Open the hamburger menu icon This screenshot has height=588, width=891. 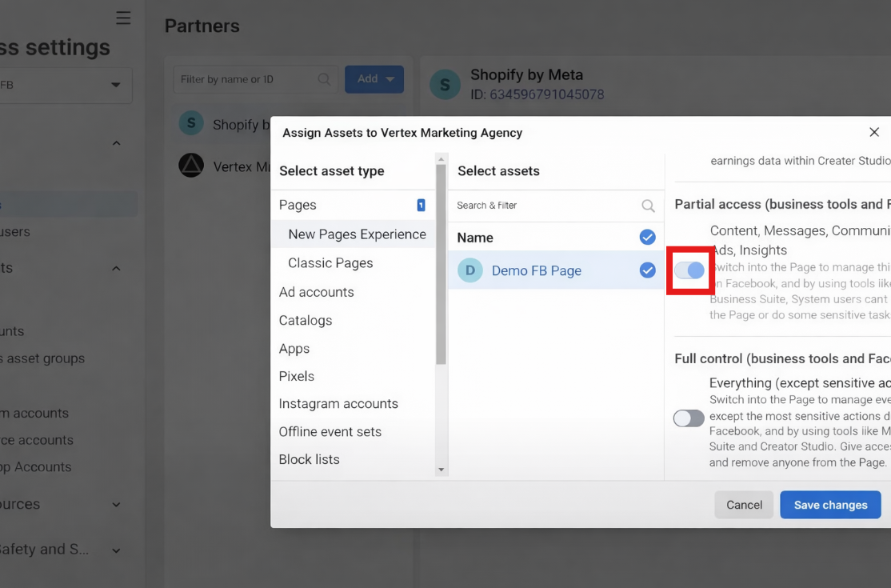click(x=123, y=17)
